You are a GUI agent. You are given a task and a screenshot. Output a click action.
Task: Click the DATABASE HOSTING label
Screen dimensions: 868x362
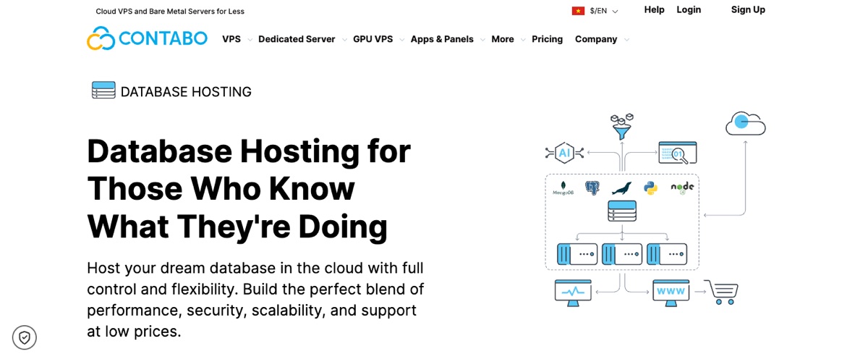click(x=186, y=92)
